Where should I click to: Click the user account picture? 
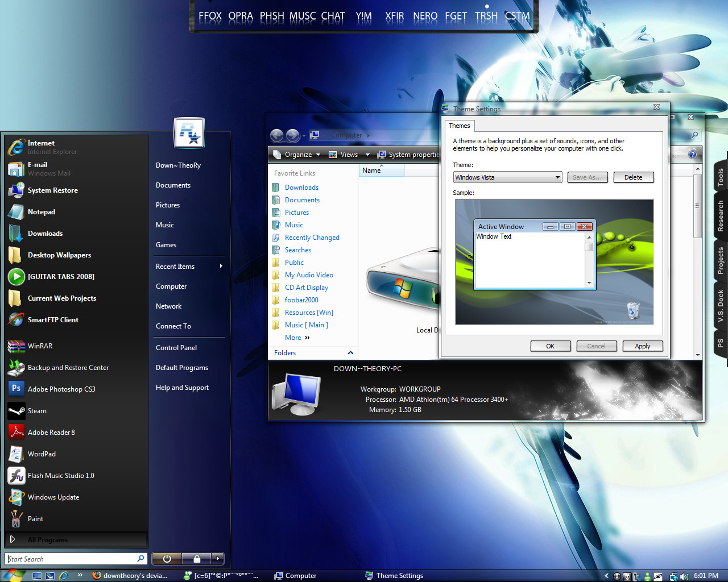click(189, 133)
